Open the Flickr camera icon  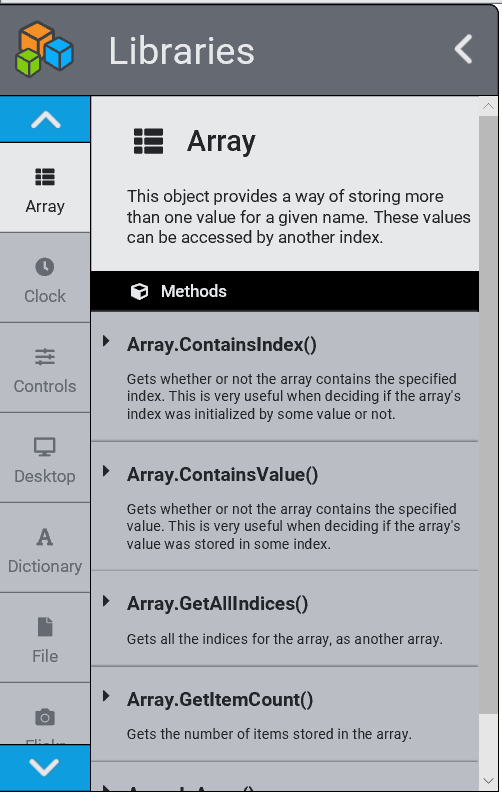click(45, 717)
